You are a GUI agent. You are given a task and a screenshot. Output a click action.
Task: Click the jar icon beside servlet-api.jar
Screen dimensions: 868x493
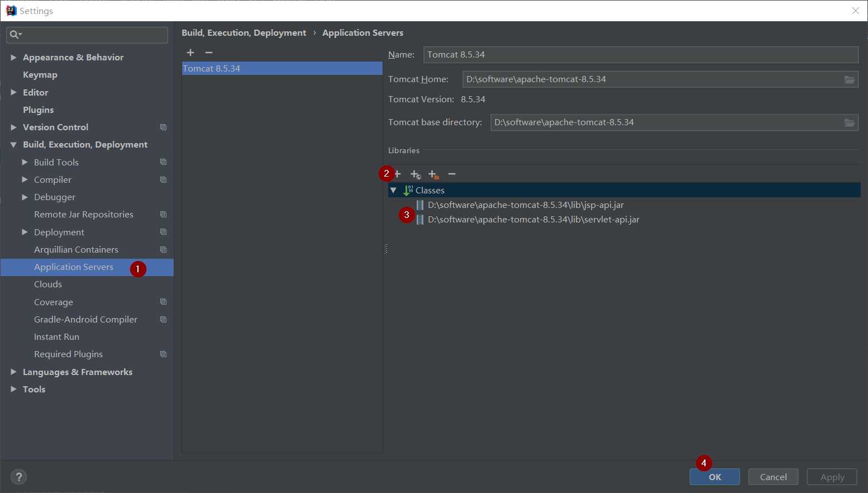(x=420, y=220)
